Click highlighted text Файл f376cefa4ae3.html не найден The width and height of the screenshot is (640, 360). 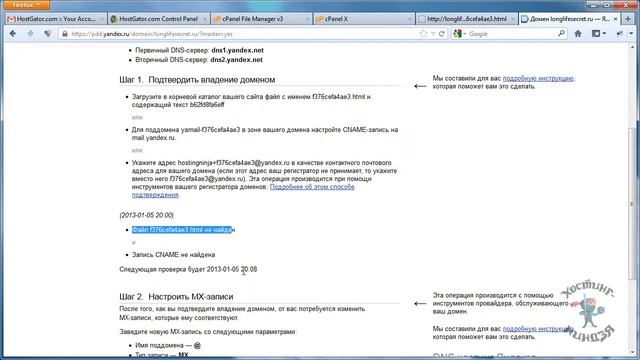click(183, 230)
